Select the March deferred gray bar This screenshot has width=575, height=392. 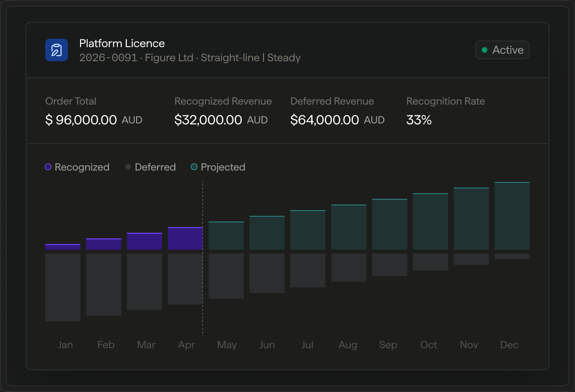(x=144, y=282)
